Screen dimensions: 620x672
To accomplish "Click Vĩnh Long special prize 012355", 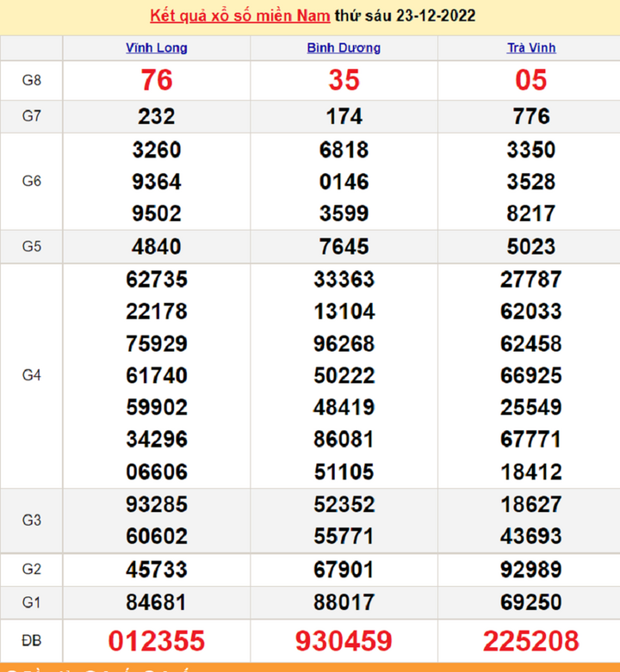I will pyautogui.click(x=157, y=641).
